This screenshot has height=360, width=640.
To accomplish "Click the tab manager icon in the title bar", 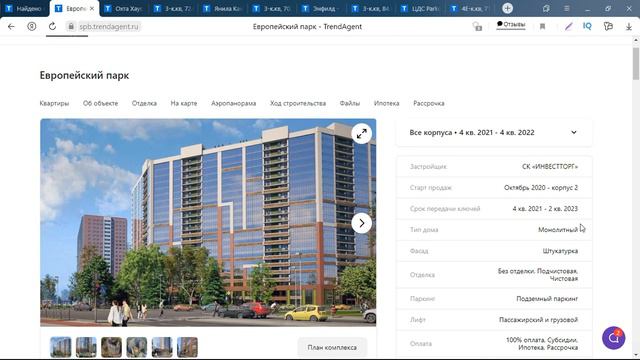I will click(546, 8).
